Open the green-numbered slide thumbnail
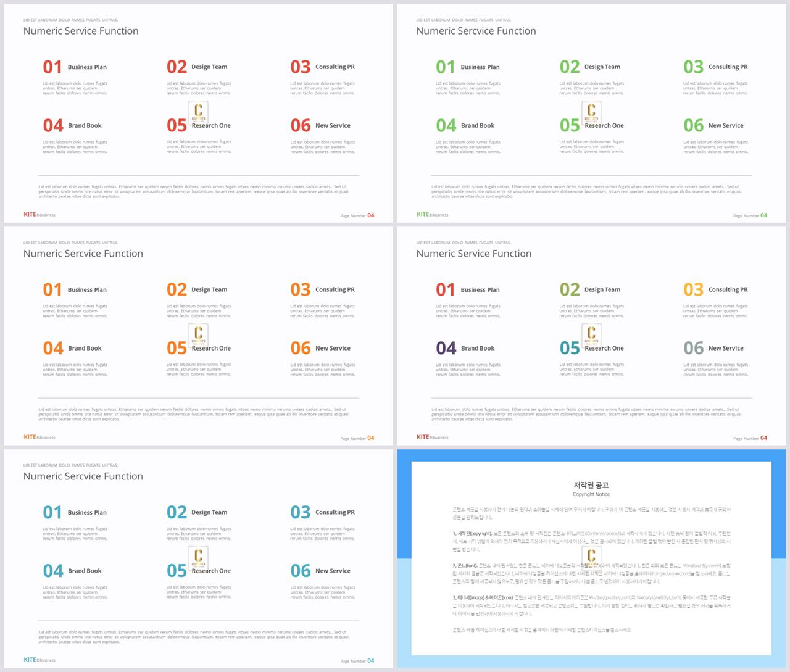The width and height of the screenshot is (790, 672). [x=591, y=114]
